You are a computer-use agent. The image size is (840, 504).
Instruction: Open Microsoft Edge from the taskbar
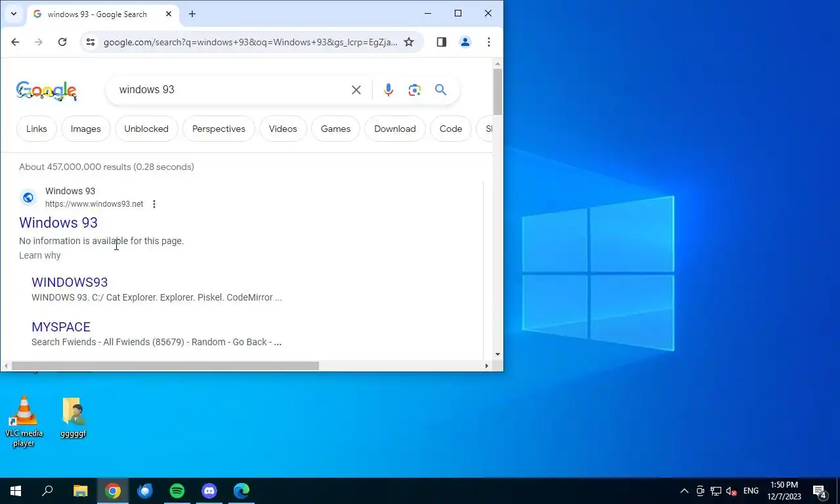coord(241,491)
